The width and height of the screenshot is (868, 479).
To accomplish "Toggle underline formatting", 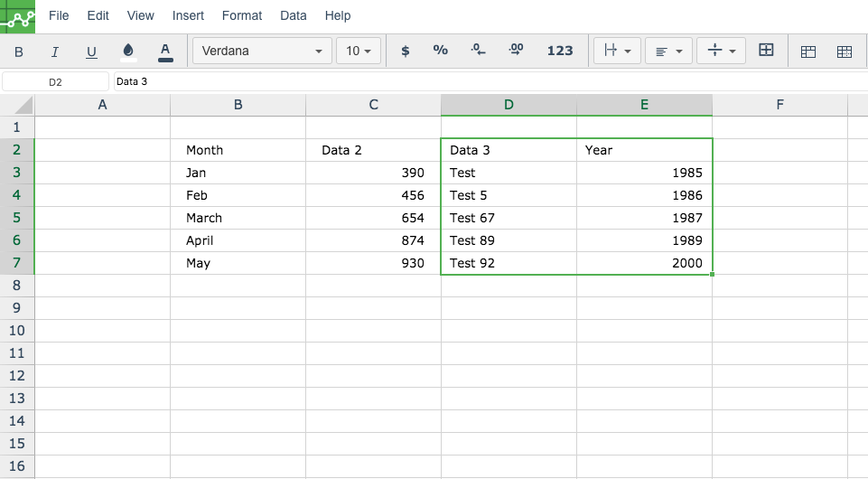I will pos(91,52).
